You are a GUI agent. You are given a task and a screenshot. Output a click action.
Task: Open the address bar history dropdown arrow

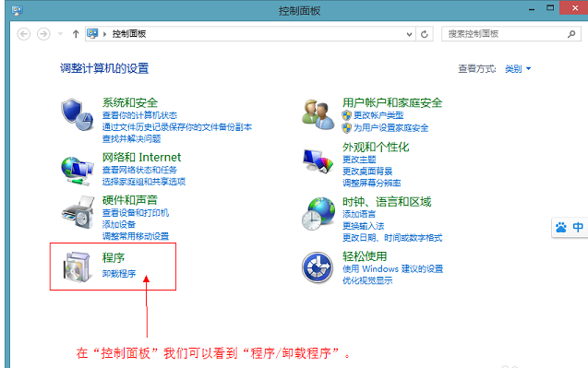[409, 34]
